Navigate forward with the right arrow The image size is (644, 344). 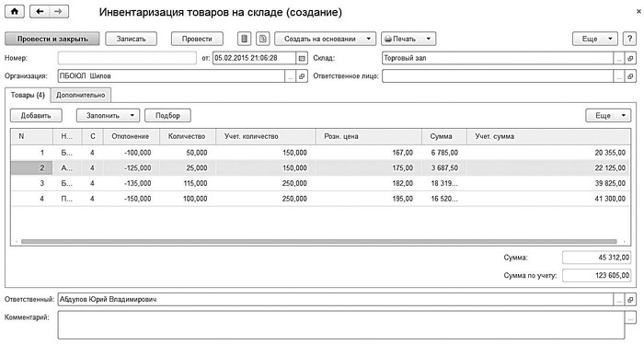(59, 11)
